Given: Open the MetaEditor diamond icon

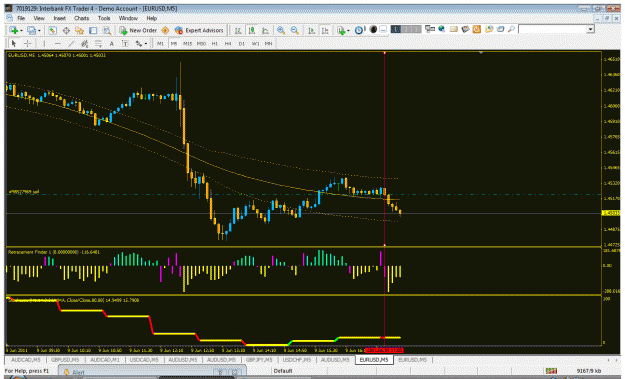Looking at the screenshot, I should click(165, 30).
